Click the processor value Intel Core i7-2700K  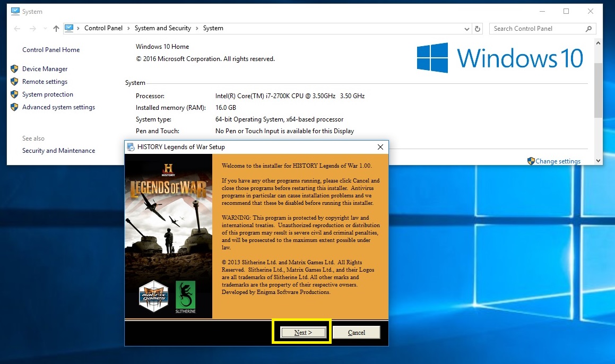click(x=290, y=96)
